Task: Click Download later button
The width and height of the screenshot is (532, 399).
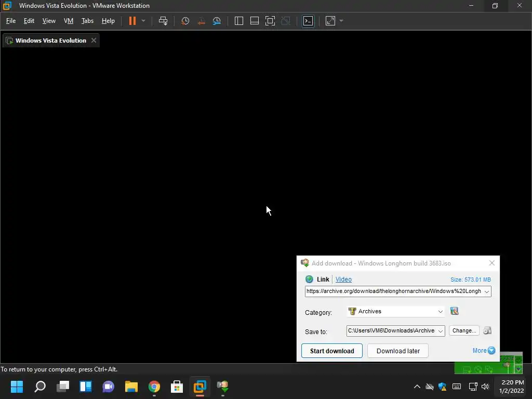Action: [398, 351]
